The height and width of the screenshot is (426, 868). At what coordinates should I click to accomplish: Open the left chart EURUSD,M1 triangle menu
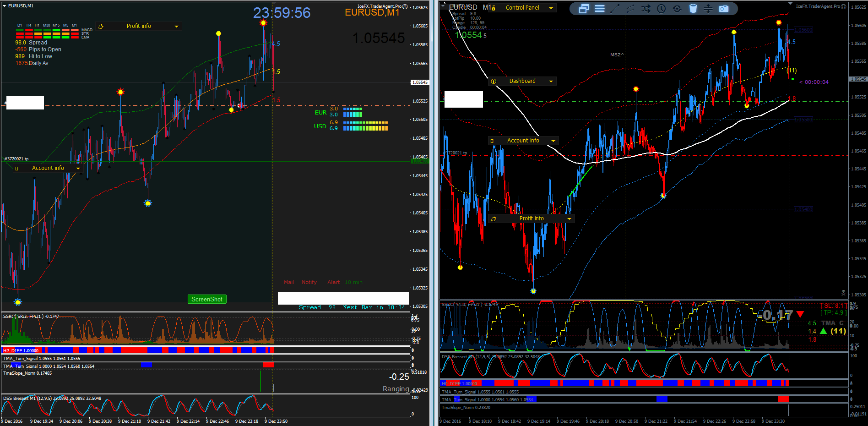pos(4,6)
